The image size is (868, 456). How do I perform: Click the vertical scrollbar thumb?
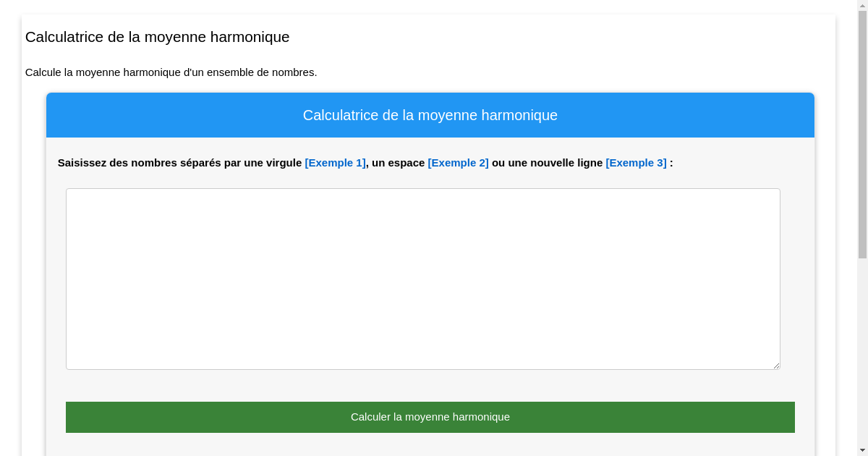pyautogui.click(x=863, y=130)
